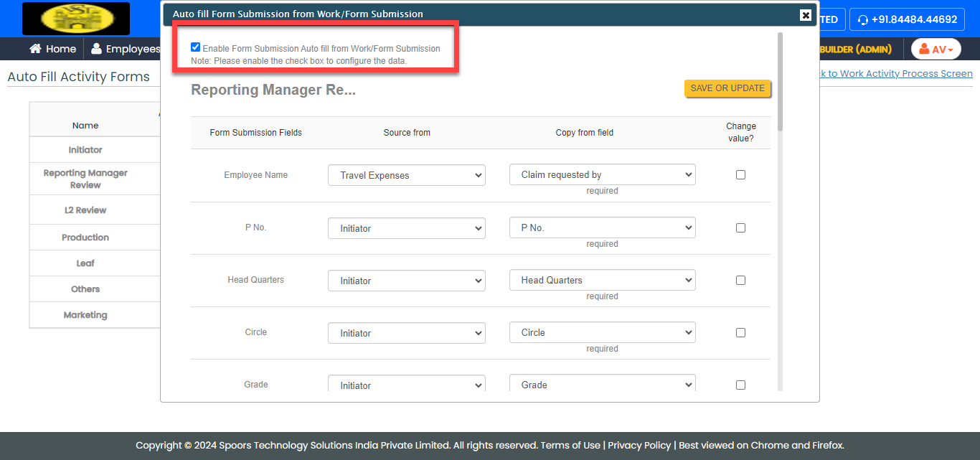Expand Head Quarters copy from field dropdown
Screen dimensions: 980x460
[602, 280]
